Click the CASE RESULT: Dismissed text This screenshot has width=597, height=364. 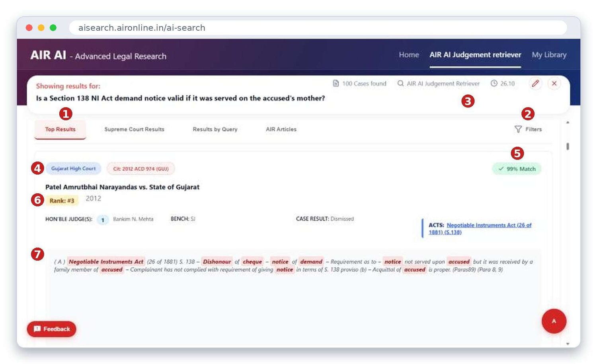coord(325,219)
